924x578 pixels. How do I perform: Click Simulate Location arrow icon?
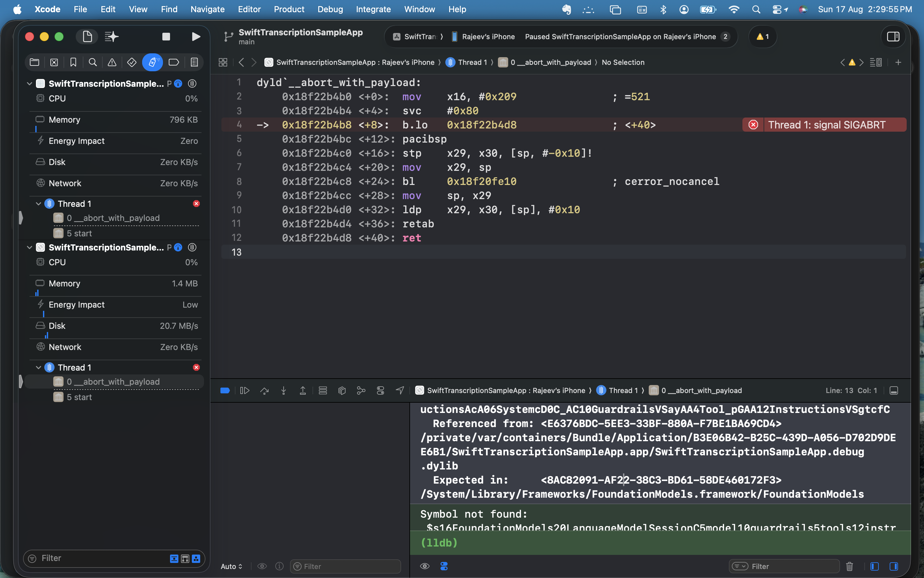click(400, 390)
